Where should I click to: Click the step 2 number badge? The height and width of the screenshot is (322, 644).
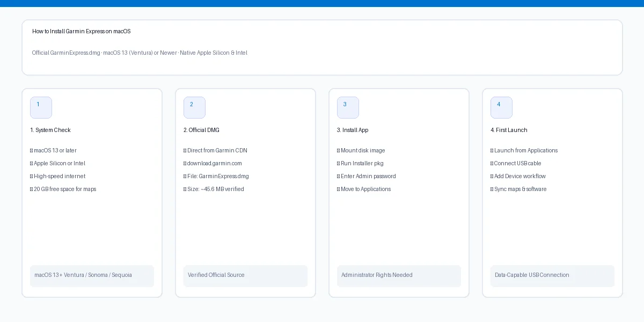(x=194, y=107)
